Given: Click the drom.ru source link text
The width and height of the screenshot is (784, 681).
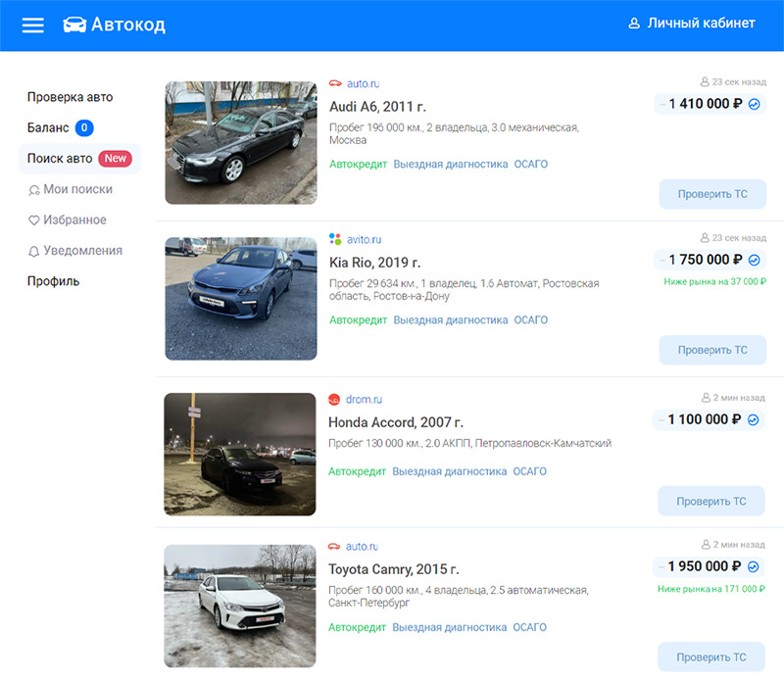Looking at the screenshot, I should 364,400.
